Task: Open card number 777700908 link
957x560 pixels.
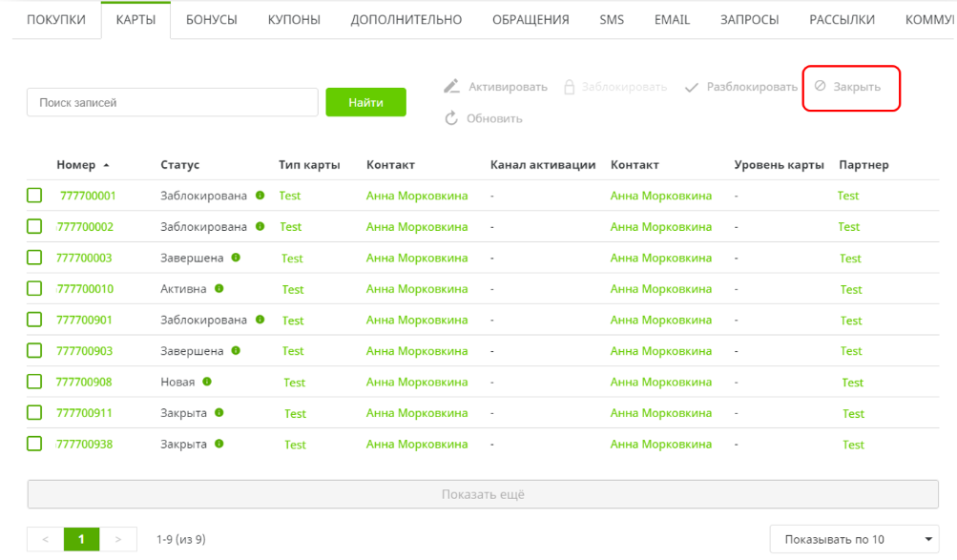Action: (84, 382)
